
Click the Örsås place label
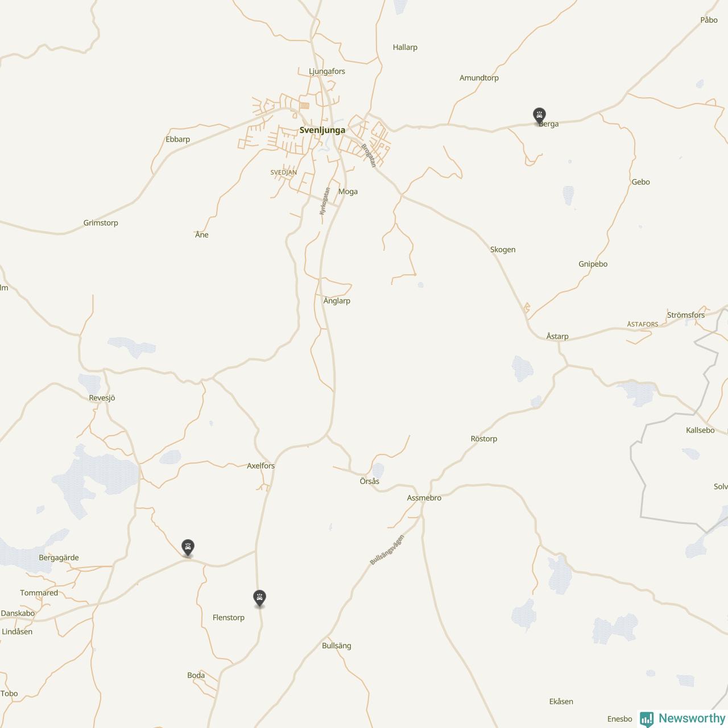point(370,481)
